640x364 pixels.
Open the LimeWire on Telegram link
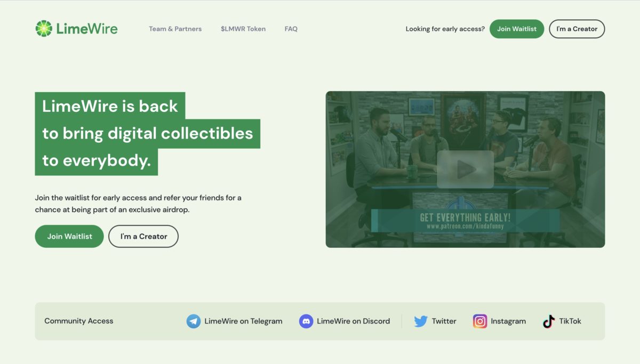pyautogui.click(x=243, y=321)
